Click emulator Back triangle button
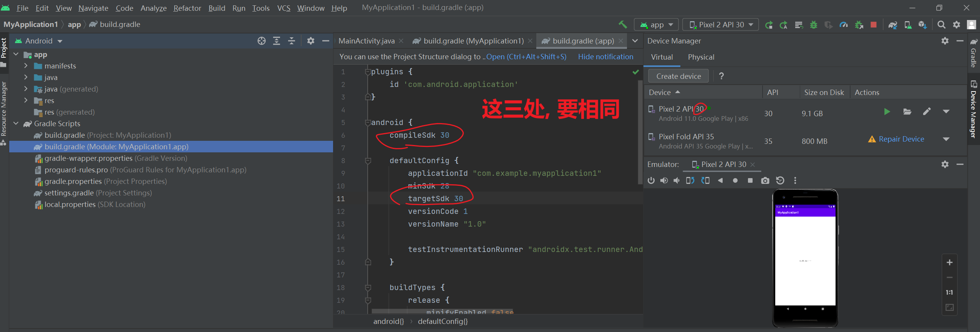The height and width of the screenshot is (332, 980). (720, 180)
